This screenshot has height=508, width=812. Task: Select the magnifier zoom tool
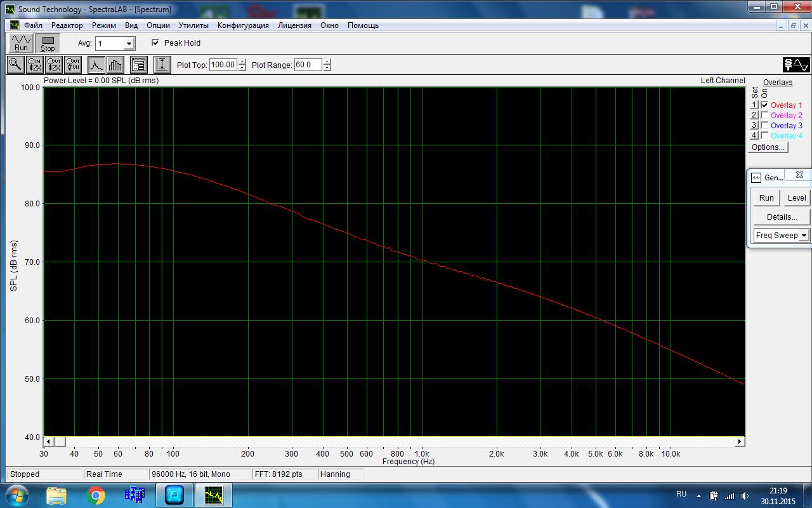15,65
